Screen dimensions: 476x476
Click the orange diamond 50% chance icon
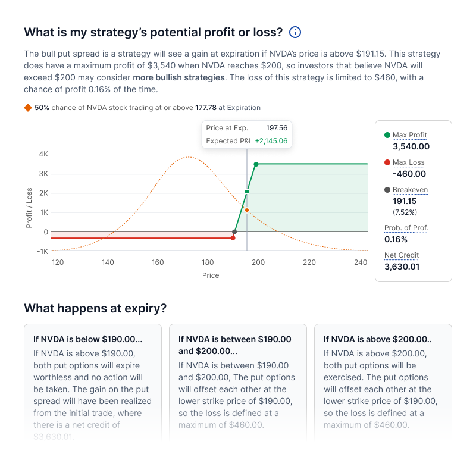(x=27, y=108)
